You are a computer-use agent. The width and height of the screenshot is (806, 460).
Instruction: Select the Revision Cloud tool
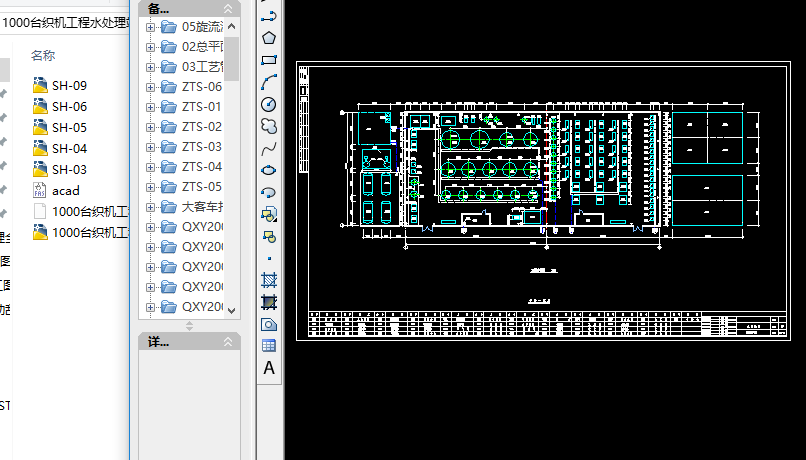(269, 126)
